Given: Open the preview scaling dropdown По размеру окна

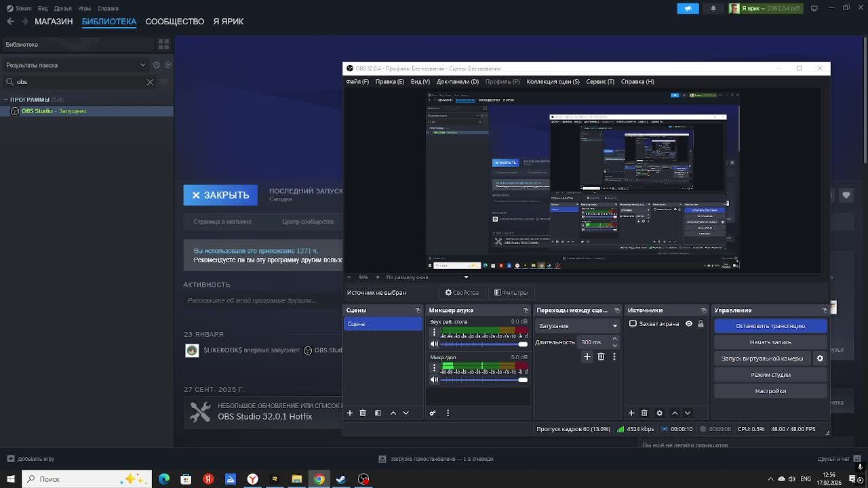Looking at the screenshot, I should tap(427, 277).
